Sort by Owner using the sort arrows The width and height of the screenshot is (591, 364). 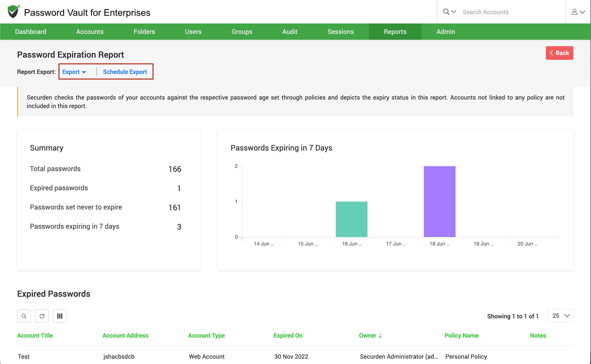380,336
